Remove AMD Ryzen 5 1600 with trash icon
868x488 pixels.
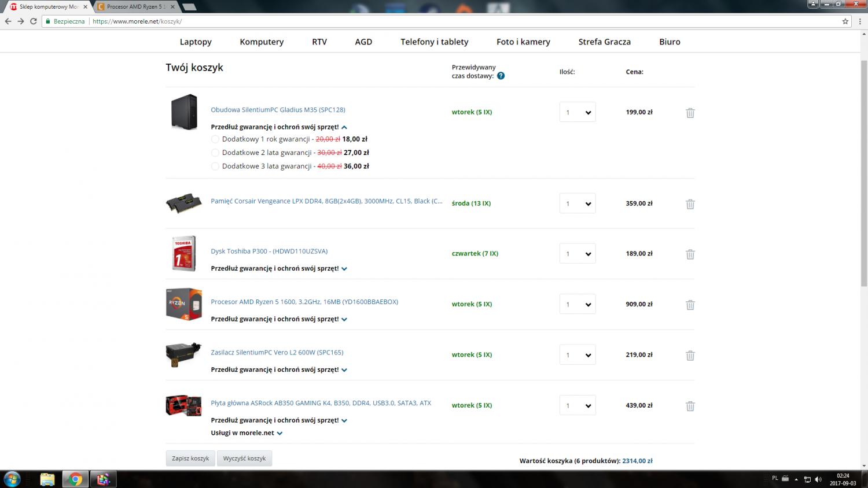point(690,305)
